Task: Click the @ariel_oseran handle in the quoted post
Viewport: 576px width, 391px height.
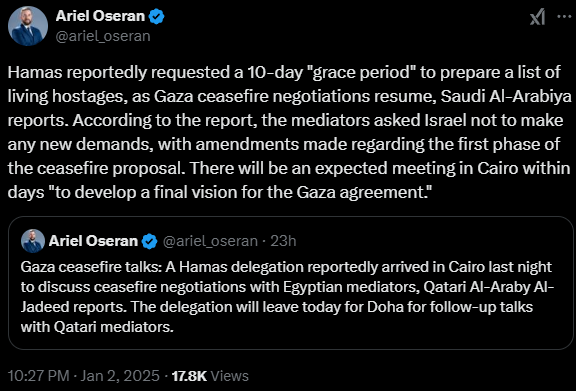Action: tap(210, 241)
